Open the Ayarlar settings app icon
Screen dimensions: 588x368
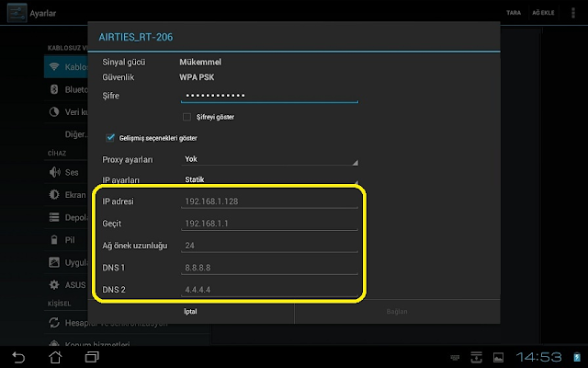[17, 13]
